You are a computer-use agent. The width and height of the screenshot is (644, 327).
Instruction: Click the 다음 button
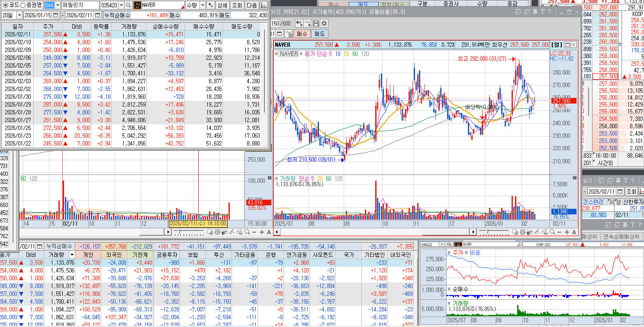point(251,5)
